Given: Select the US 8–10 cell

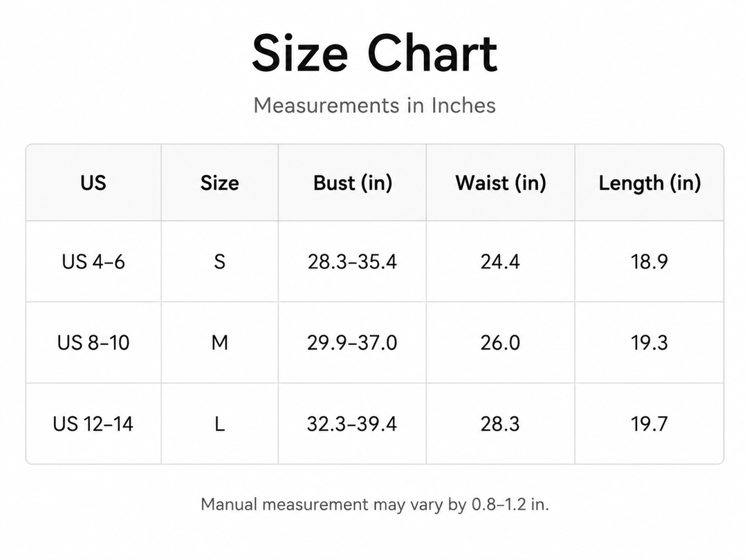Looking at the screenshot, I should click(x=93, y=342).
